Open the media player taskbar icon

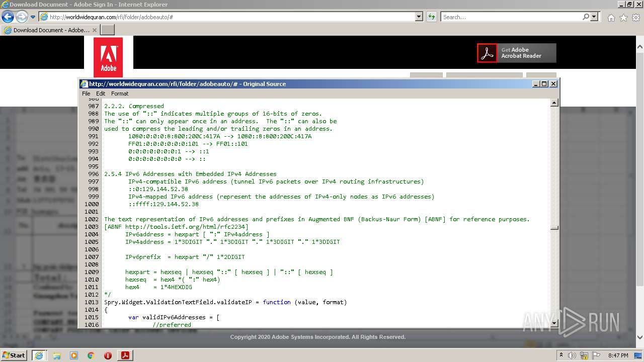pos(74,355)
